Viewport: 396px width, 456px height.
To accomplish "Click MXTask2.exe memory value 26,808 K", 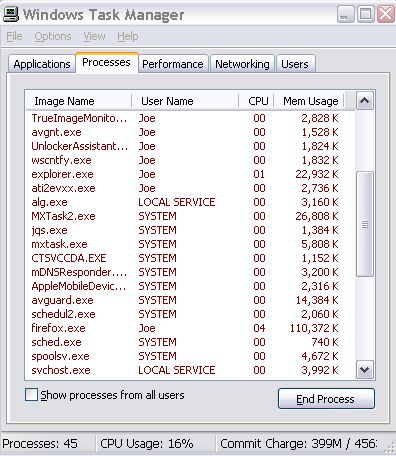I will point(317,216).
